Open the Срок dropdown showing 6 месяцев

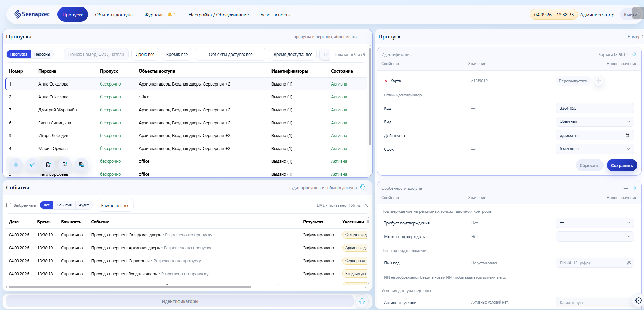(x=595, y=149)
